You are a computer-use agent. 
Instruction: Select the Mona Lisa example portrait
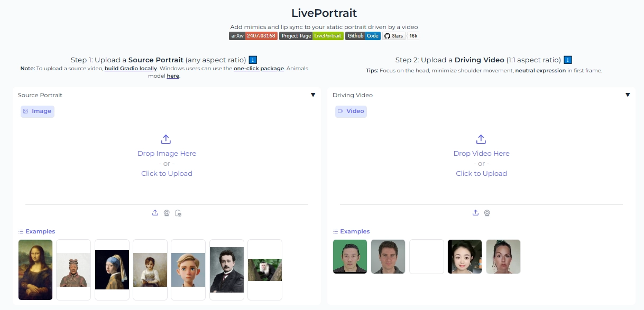tap(35, 269)
